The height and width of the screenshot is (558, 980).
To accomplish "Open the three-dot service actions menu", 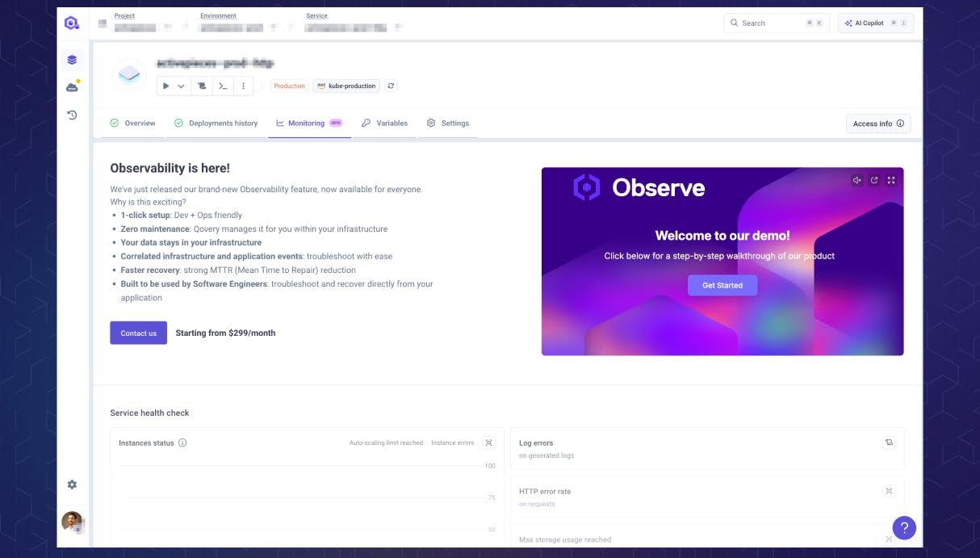I will pyautogui.click(x=243, y=86).
